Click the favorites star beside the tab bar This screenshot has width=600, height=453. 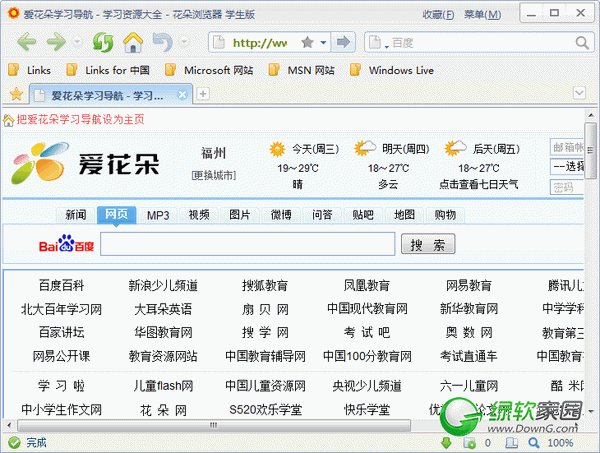[x=16, y=94]
